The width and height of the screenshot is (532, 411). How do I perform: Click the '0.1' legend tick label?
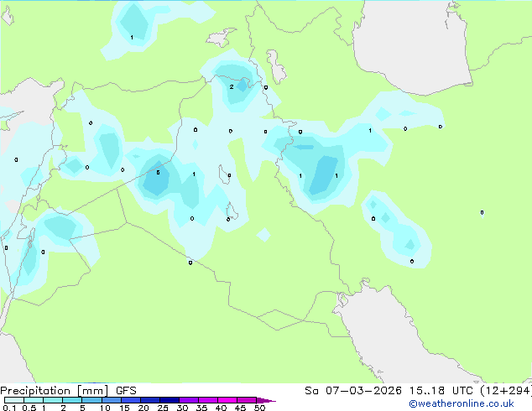tap(9, 408)
